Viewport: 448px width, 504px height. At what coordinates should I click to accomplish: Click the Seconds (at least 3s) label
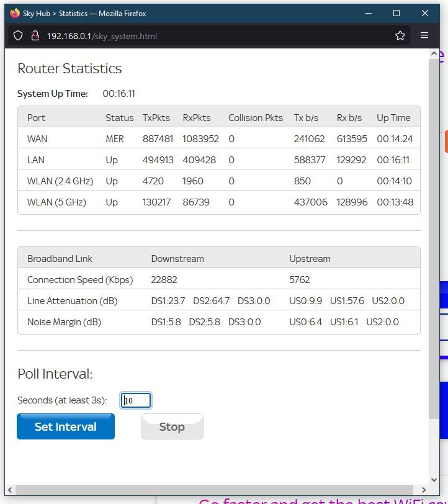(x=62, y=400)
